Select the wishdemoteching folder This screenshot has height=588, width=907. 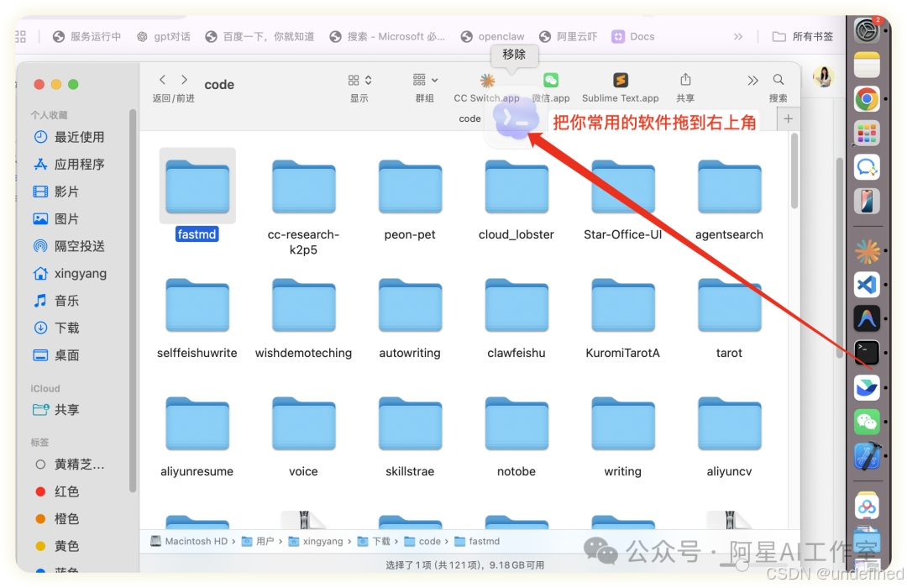[x=304, y=305]
